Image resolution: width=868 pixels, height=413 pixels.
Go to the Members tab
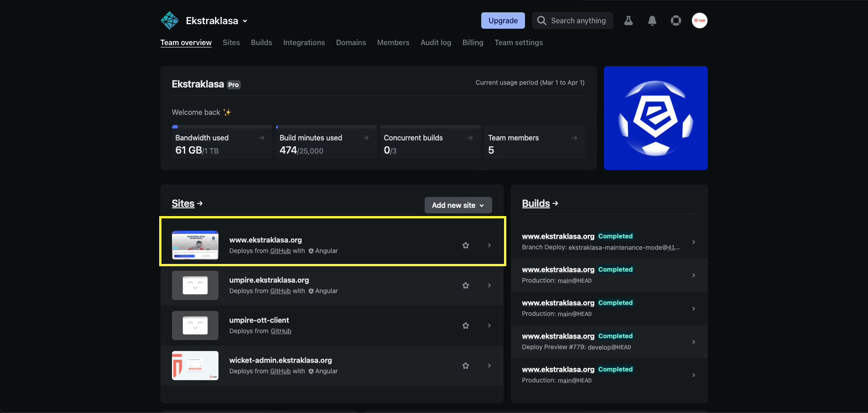tap(393, 42)
